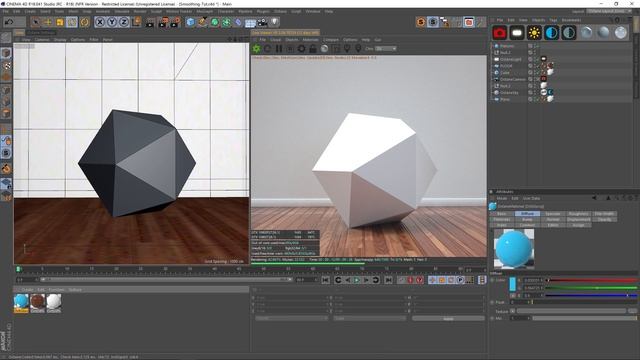Switch to the Bump material tab
The height and width of the screenshot is (360, 640).
(527, 219)
